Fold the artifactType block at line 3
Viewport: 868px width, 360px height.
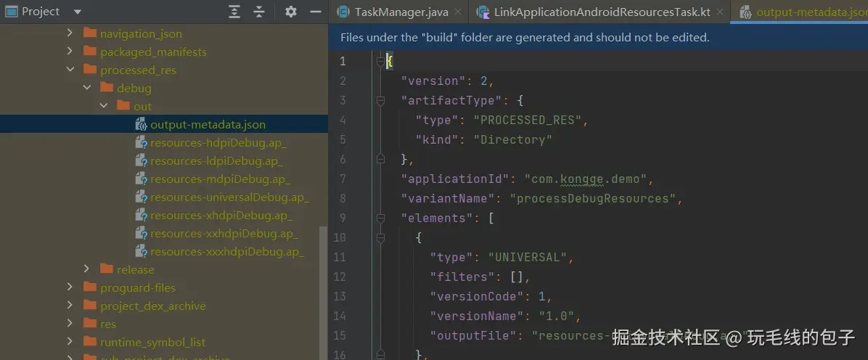tap(380, 101)
